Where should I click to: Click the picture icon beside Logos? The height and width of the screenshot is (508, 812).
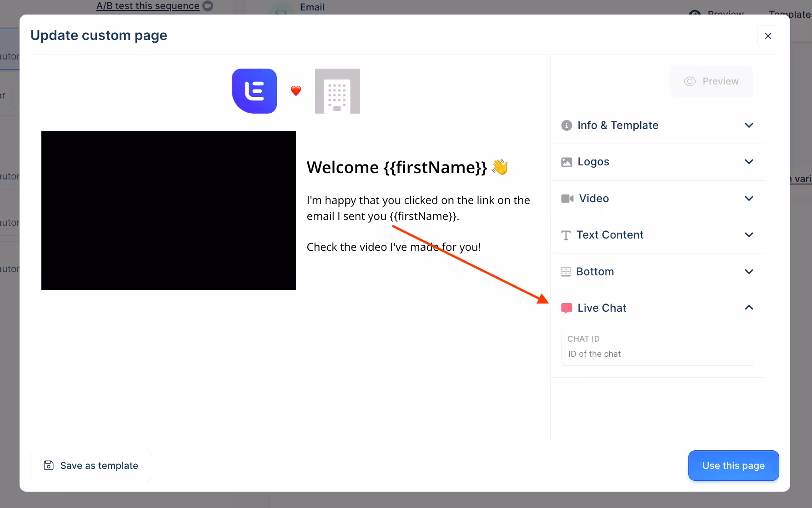(x=566, y=162)
